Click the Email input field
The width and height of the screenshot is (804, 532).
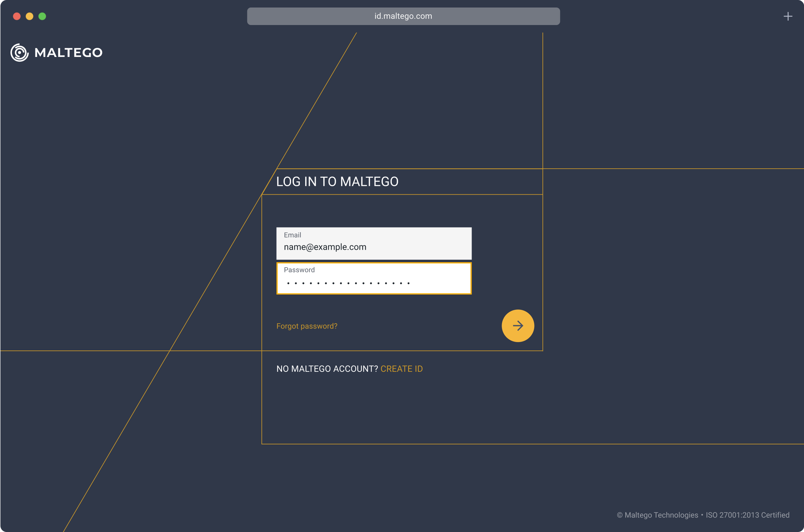coord(374,243)
